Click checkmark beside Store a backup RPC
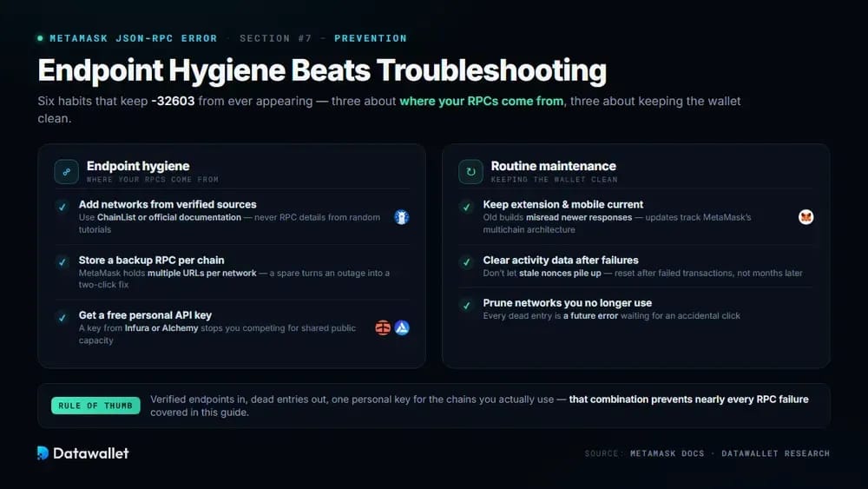This screenshot has width=868, height=489. [62, 262]
